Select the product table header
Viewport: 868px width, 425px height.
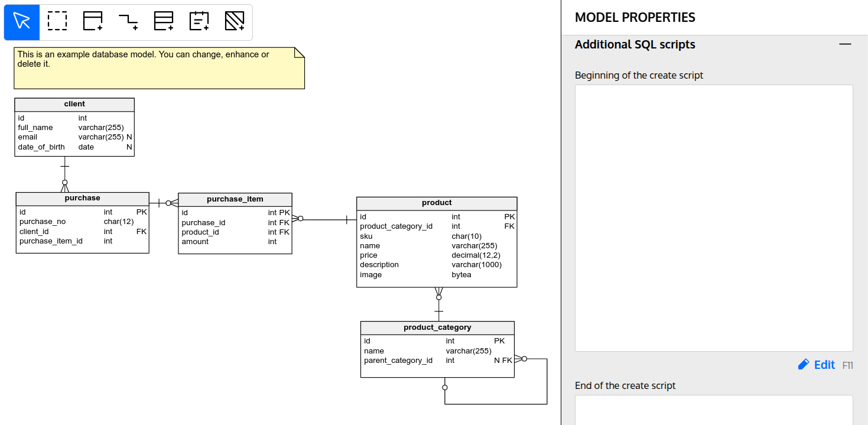tap(436, 203)
